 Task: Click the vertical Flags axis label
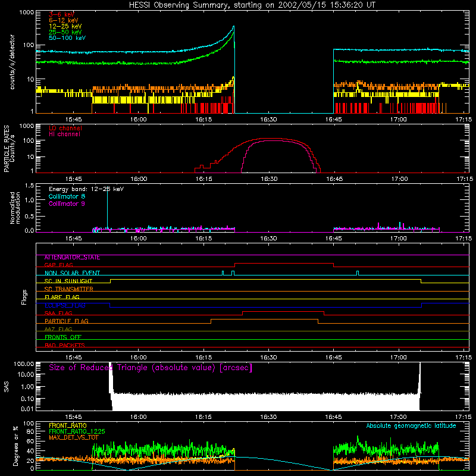coord(24,297)
